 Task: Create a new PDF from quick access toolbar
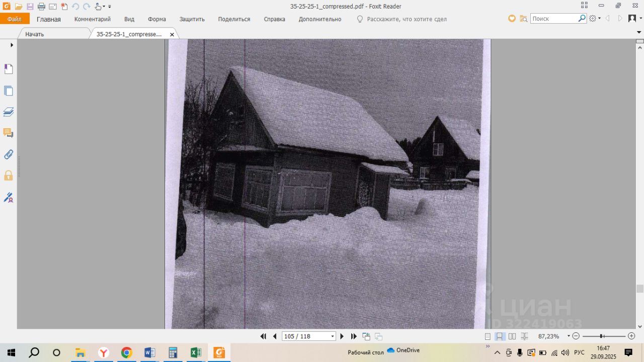pos(64,7)
